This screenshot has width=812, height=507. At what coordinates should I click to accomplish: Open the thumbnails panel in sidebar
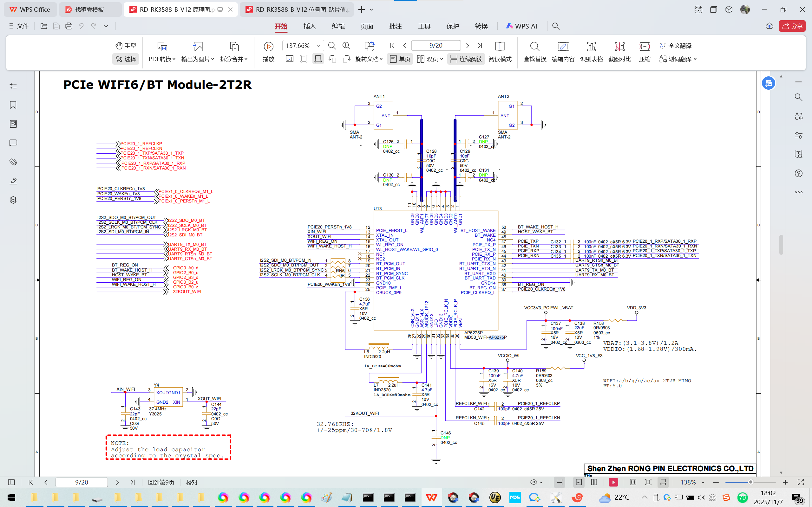13,124
